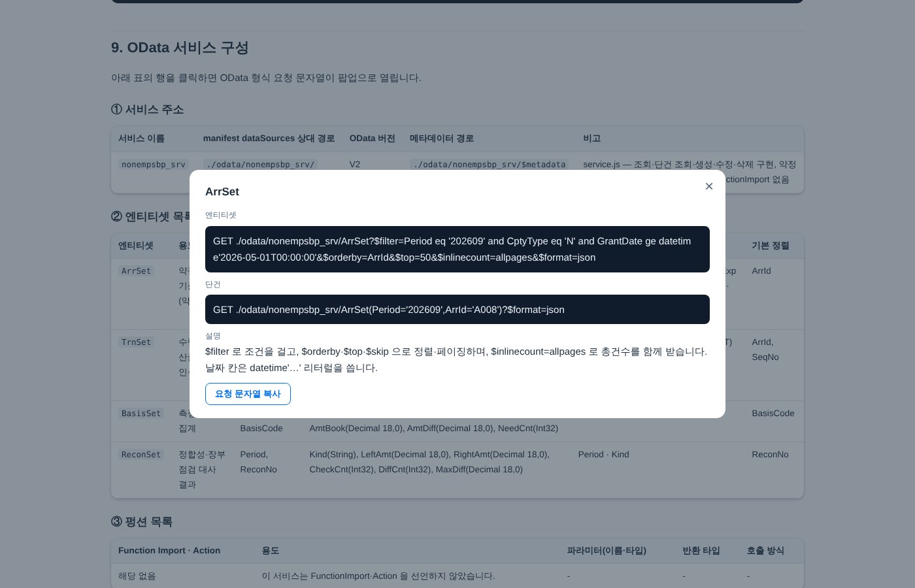
Task: Click the ArrSet dialog title
Action: pyautogui.click(x=222, y=191)
